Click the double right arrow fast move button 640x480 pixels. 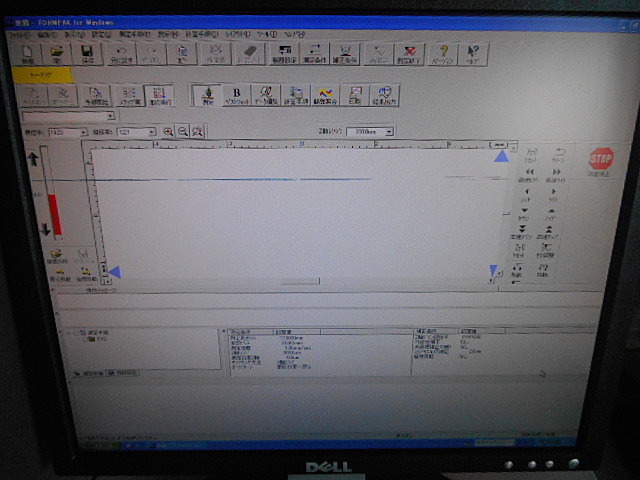[556, 175]
